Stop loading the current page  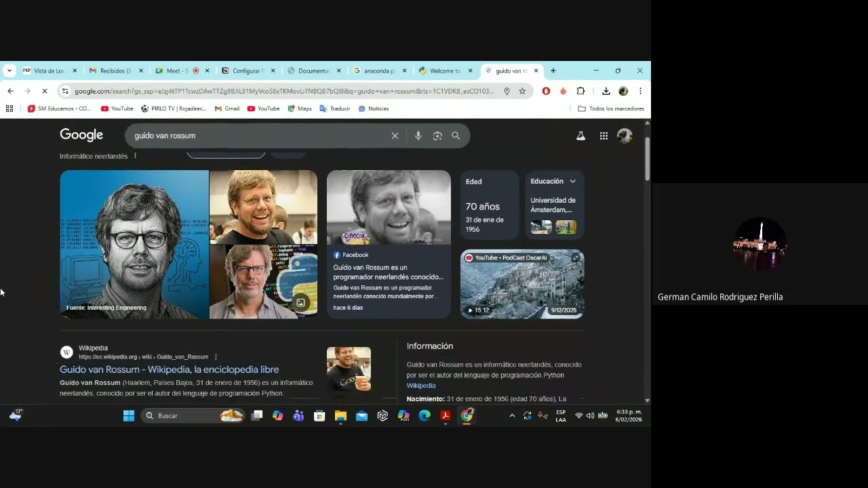[44, 91]
